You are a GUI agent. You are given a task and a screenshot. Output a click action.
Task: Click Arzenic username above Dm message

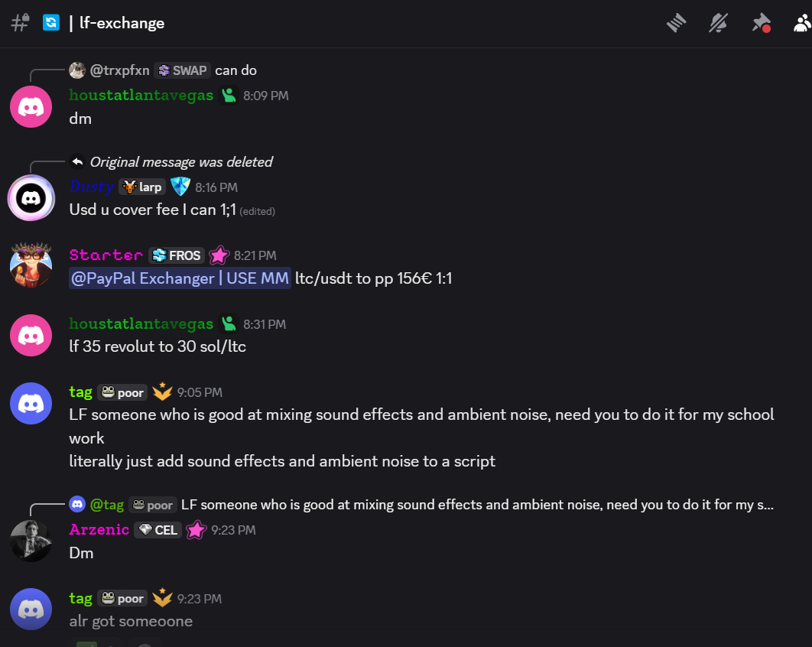coord(99,530)
